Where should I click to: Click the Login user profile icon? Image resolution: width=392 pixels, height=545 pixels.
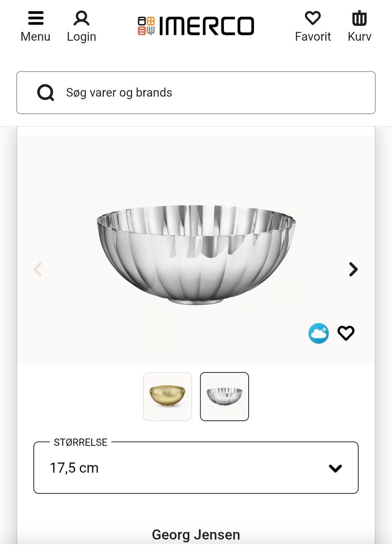click(81, 18)
